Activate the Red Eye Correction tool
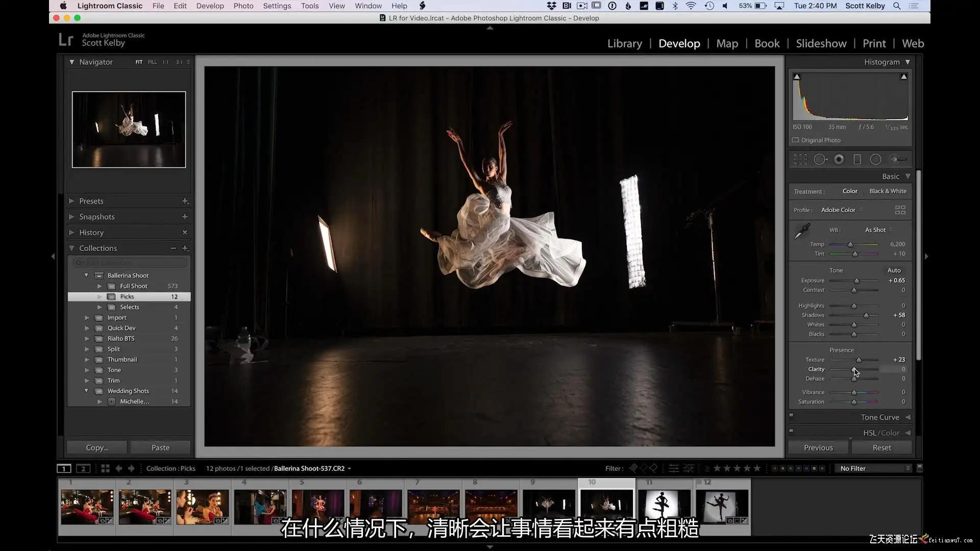Image resolution: width=980 pixels, height=551 pixels. (839, 160)
